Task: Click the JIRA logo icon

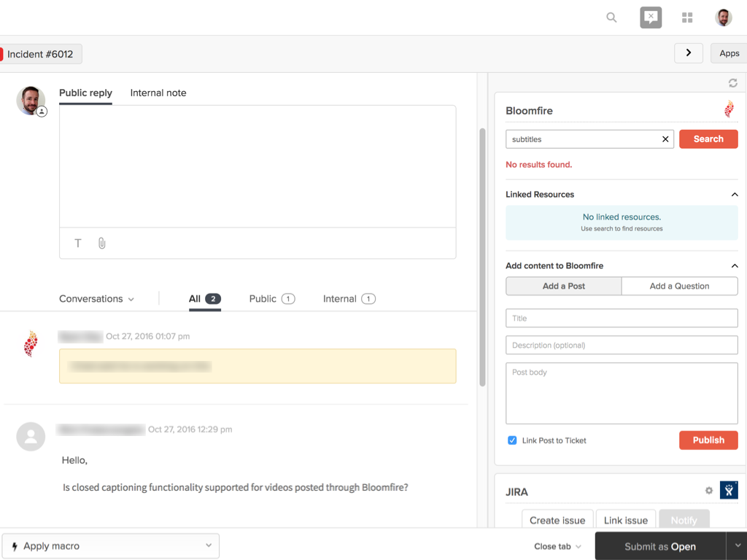Action: tap(728, 490)
